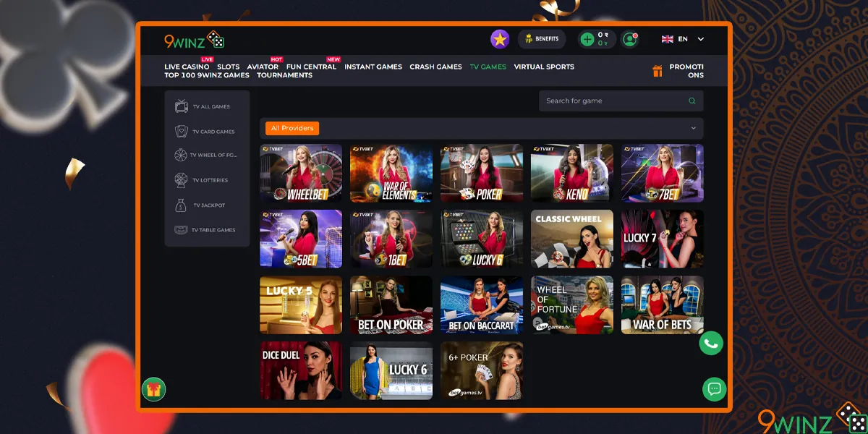Select the TV Table Games sidebar icon
The height and width of the screenshot is (434, 868).
[x=181, y=230]
